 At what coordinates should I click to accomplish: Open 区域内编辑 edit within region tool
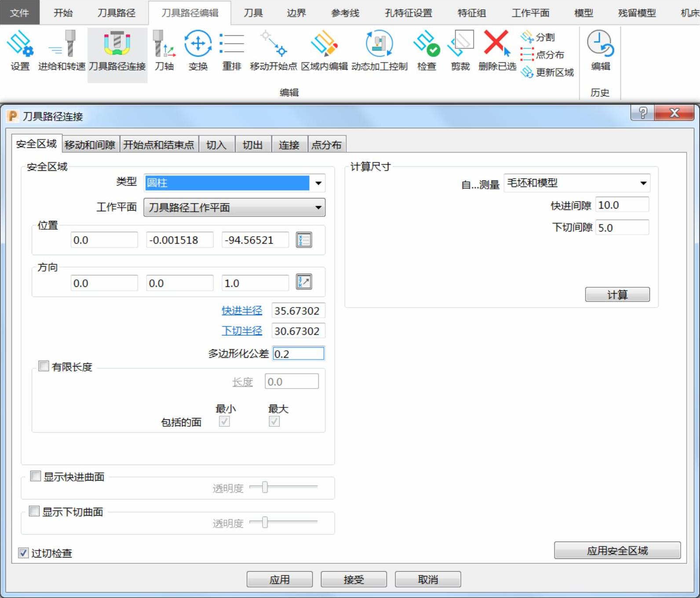[x=324, y=51]
